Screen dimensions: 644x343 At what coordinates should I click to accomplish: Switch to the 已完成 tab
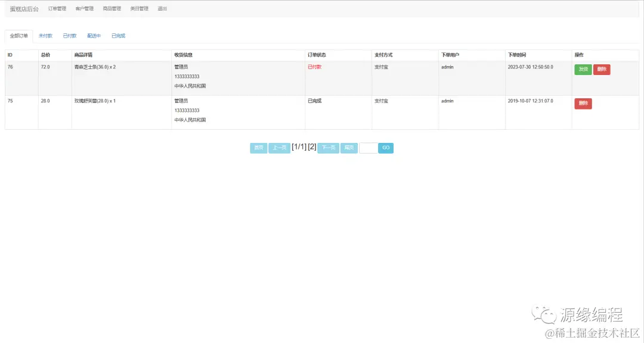pos(118,36)
